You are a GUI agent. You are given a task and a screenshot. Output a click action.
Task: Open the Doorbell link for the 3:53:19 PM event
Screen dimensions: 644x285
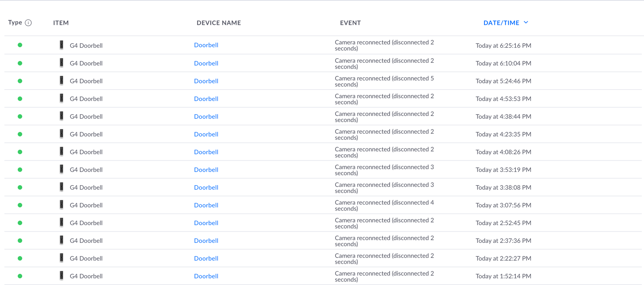(206, 170)
